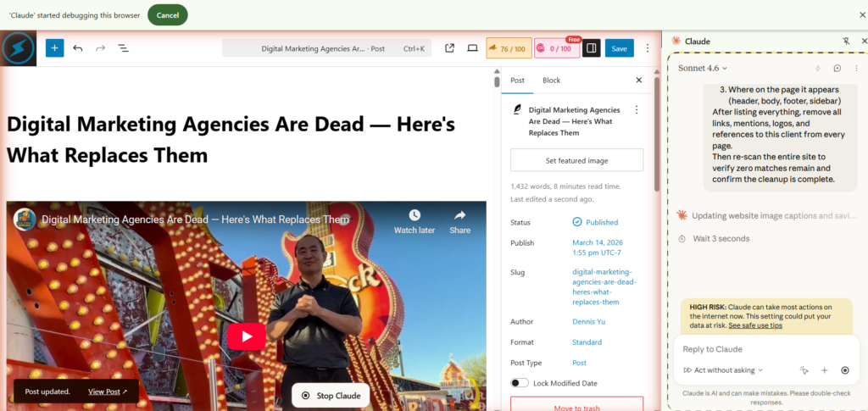This screenshot has width=868, height=411.
Task: Click Set featured image button
Action: pyautogui.click(x=576, y=160)
